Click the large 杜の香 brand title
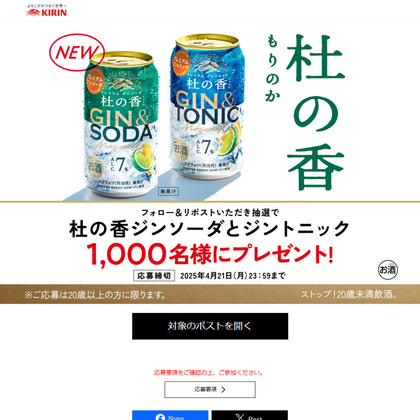420x420 pixels. (315, 112)
